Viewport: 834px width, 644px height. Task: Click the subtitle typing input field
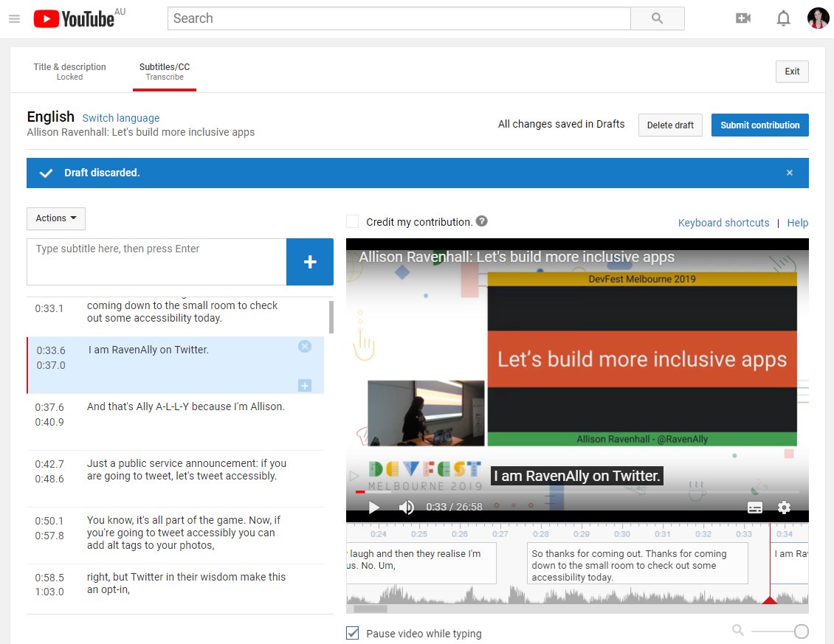pos(156,261)
